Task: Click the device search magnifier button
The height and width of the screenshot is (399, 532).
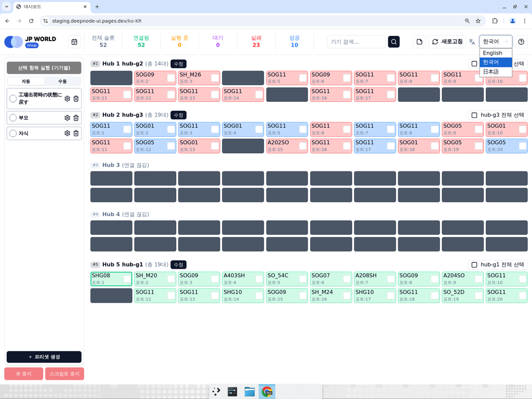Action: coord(394,42)
